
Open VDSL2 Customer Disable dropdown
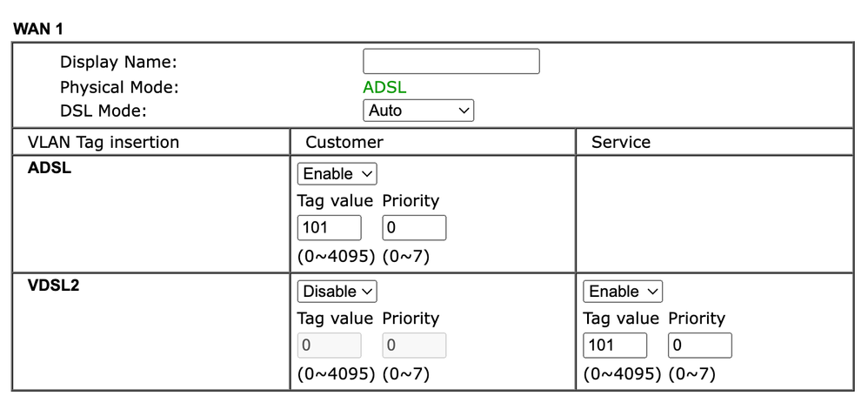coord(337,292)
